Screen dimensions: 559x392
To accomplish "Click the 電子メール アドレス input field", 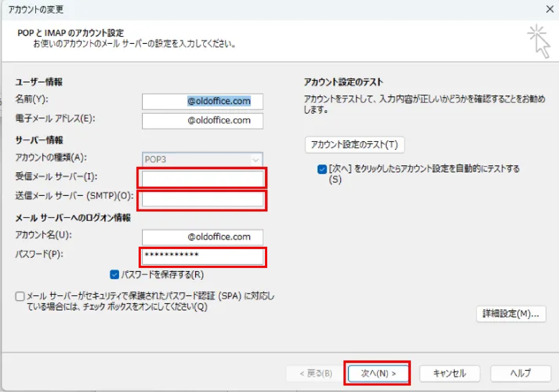I will 202,121.
